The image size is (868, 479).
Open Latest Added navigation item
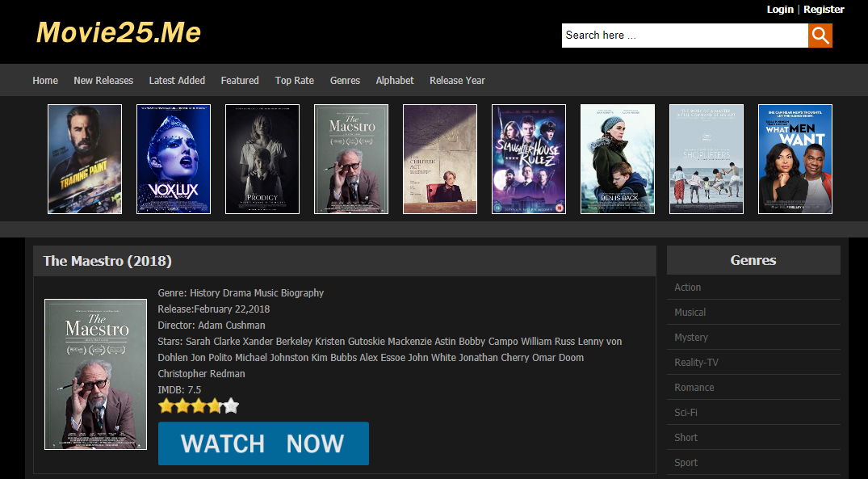(177, 80)
